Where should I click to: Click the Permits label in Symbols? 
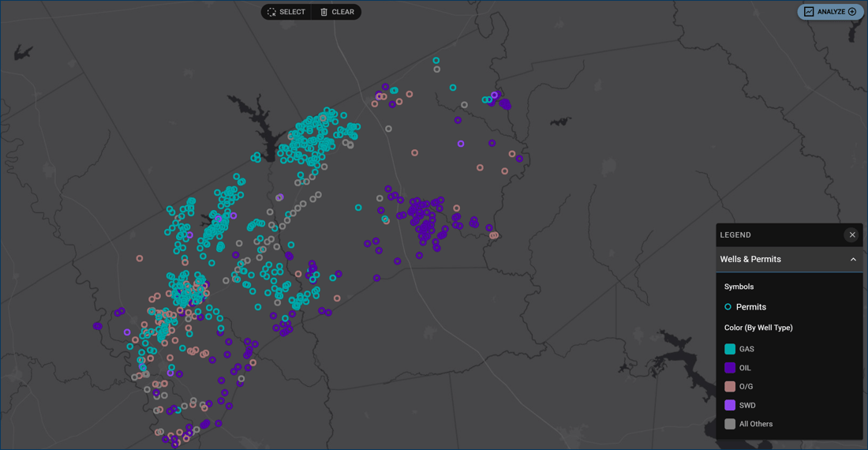point(750,307)
